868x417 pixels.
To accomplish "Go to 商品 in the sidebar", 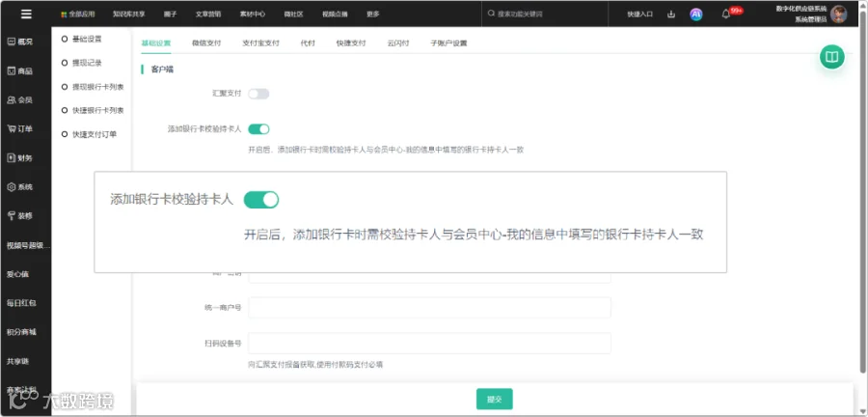I will 20,70.
